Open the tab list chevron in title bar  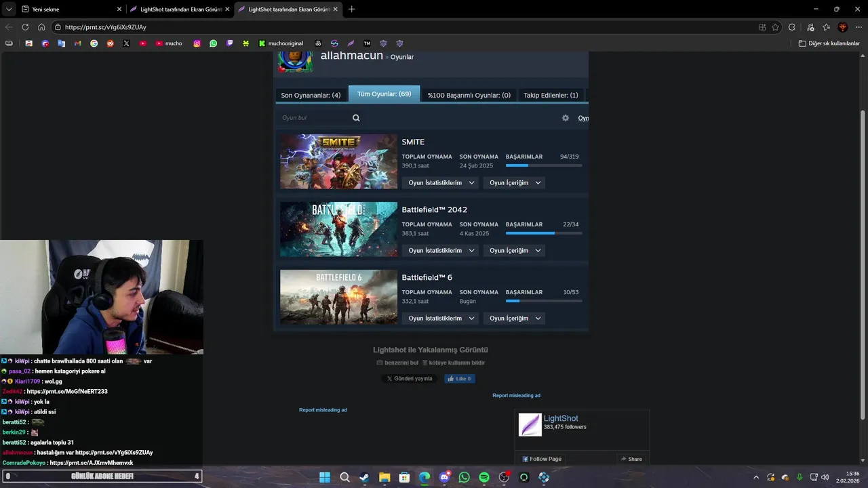[x=9, y=9]
